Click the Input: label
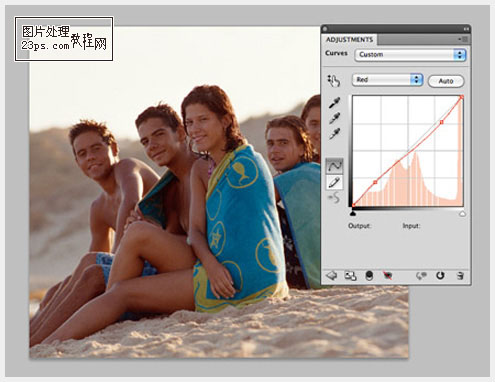The image size is (495, 382). [x=411, y=226]
